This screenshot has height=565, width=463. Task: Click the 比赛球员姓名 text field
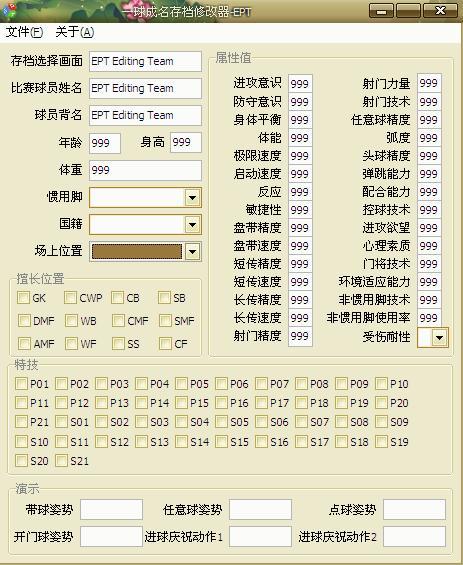point(146,88)
